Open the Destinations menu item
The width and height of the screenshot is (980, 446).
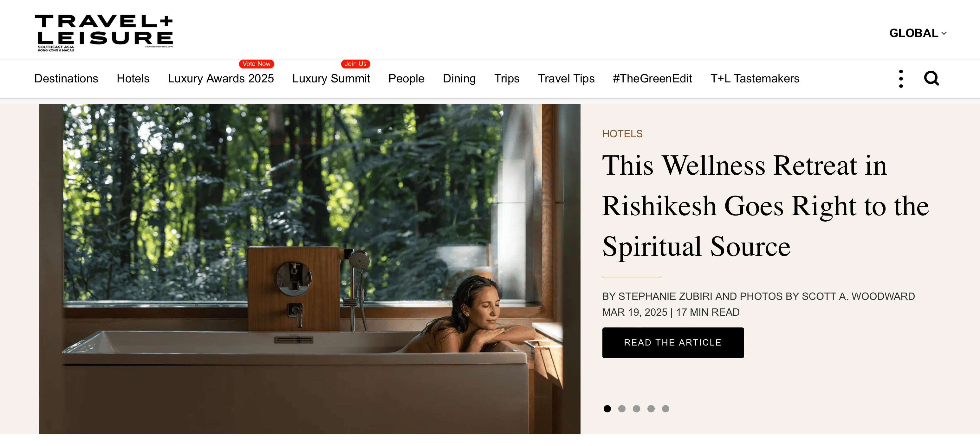point(66,79)
